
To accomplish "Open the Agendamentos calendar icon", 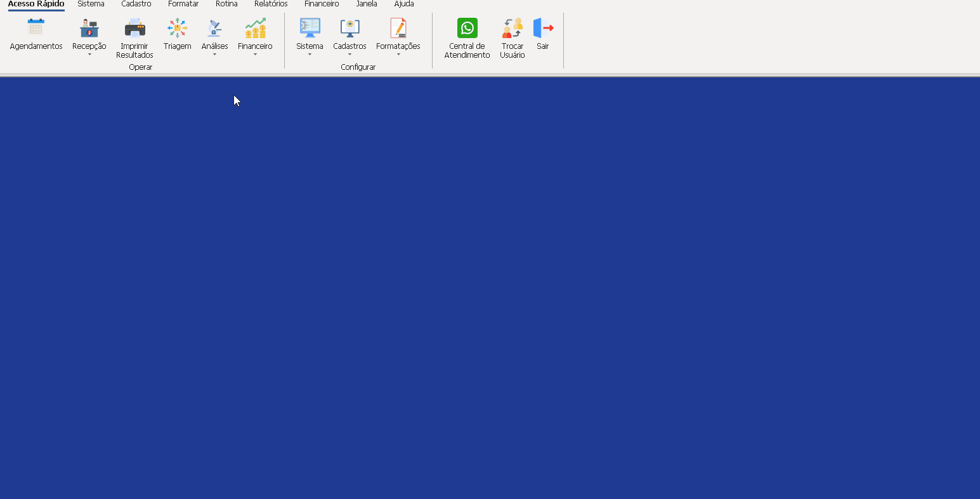I will 36,28.
